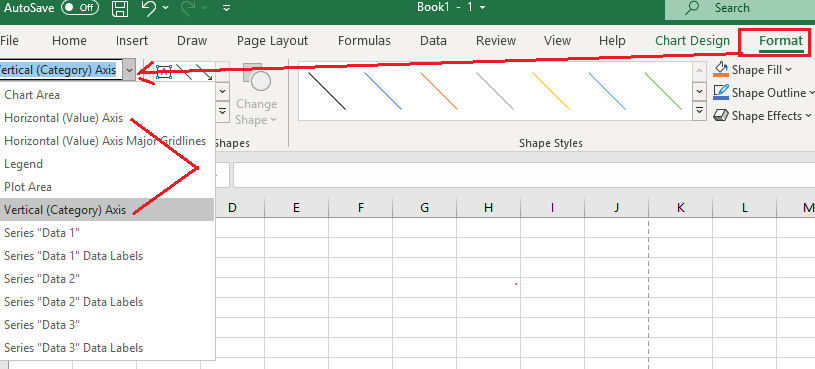Switch to the Insert tab

pyautogui.click(x=132, y=41)
